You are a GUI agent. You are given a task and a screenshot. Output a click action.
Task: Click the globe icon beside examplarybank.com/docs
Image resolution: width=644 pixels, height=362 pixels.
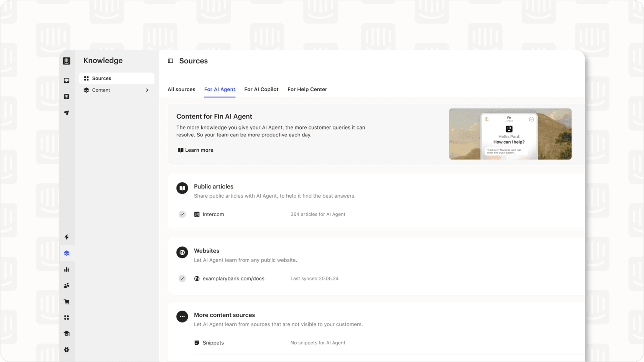[197, 279]
